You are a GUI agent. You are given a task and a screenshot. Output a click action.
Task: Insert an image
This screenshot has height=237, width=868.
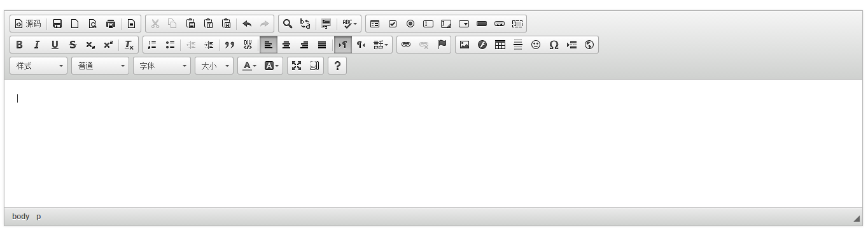(x=465, y=45)
